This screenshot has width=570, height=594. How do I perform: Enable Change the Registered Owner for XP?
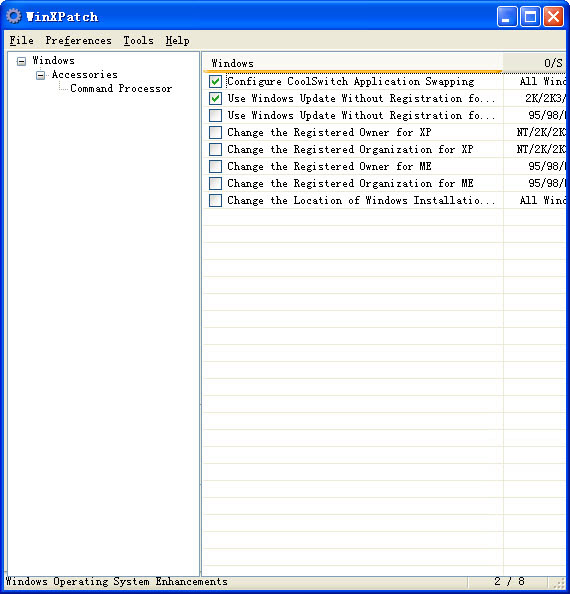pos(216,132)
